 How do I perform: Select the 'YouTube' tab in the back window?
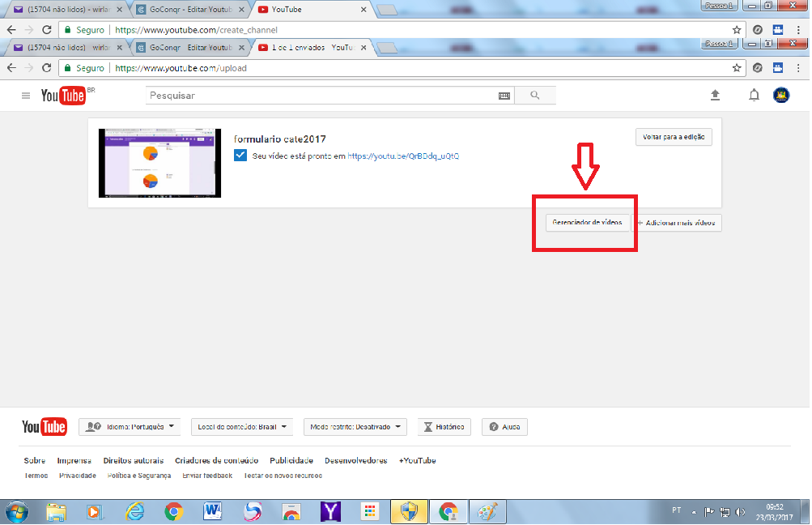tap(311, 10)
